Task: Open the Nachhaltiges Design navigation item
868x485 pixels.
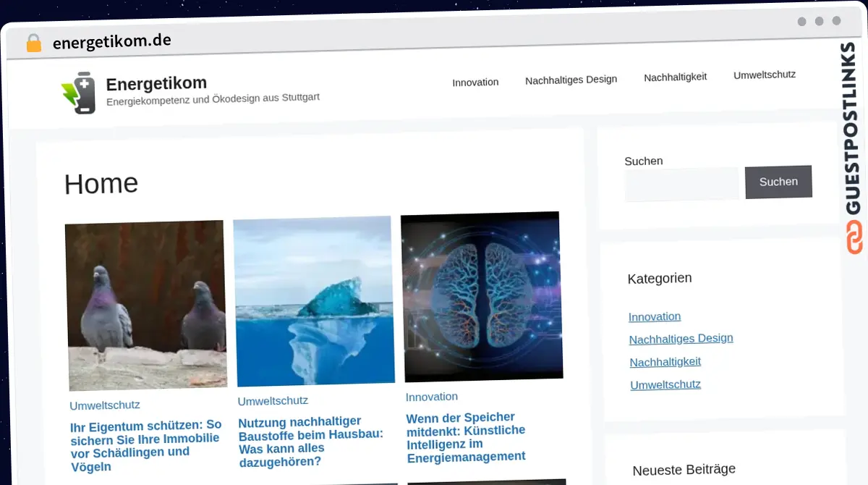Action: [x=571, y=80]
